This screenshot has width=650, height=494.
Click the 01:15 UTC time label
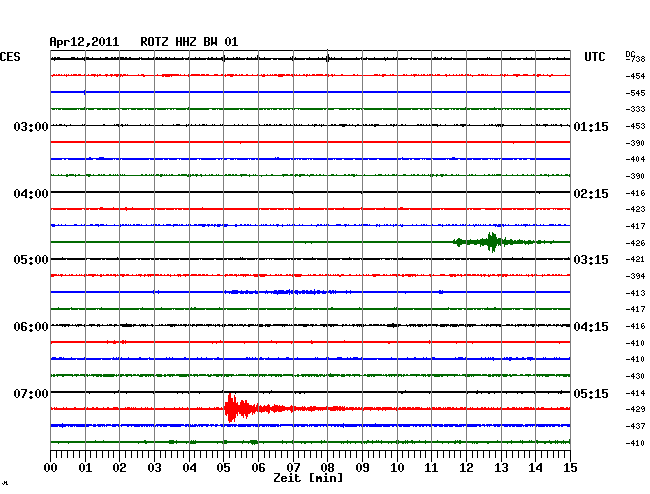point(591,126)
